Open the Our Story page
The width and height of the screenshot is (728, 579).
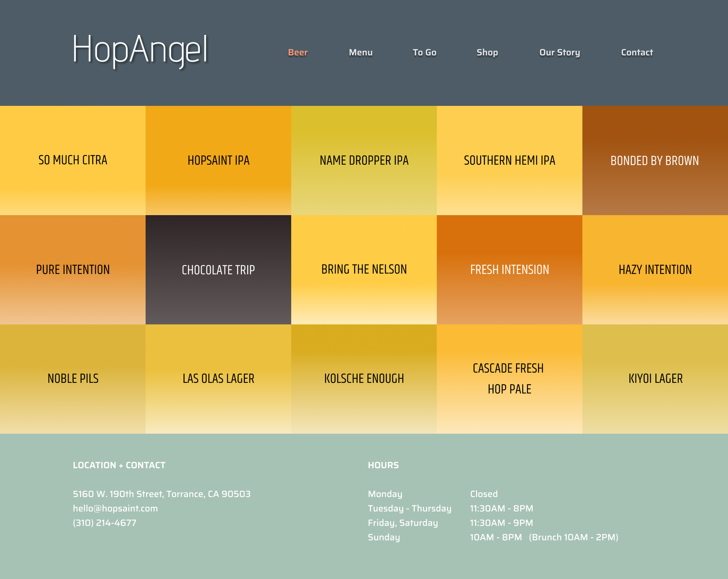tap(560, 52)
